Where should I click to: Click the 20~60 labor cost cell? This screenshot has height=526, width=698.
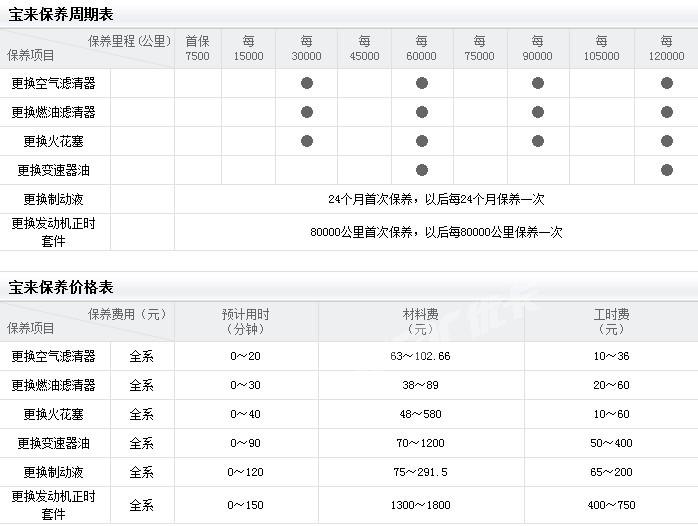pos(611,385)
